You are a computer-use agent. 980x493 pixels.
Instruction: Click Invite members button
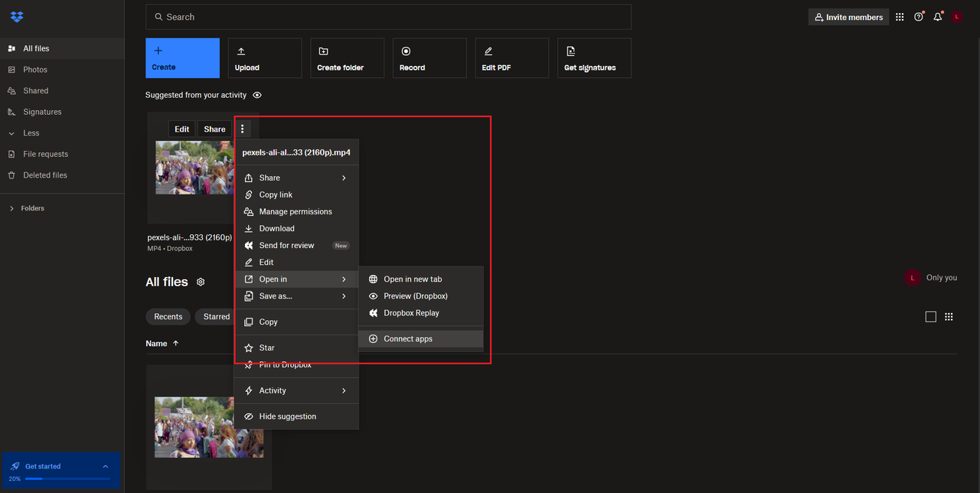848,17
